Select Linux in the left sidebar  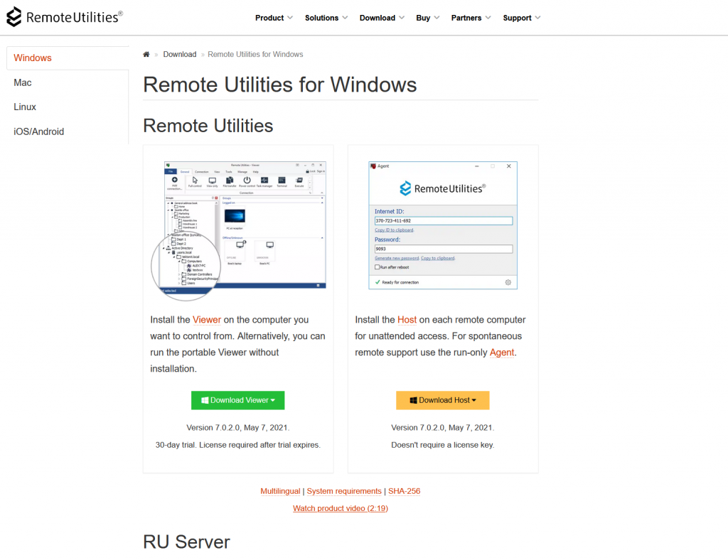tap(23, 107)
